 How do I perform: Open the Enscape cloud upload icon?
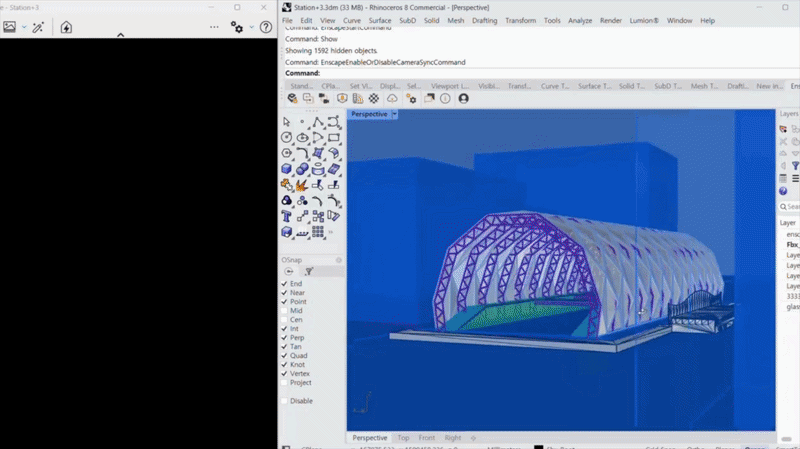tap(392, 98)
